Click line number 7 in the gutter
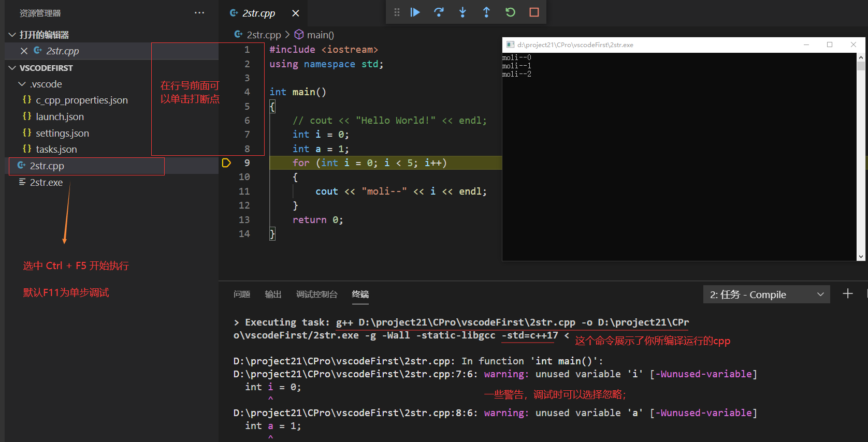Screen dimensions: 868x442 247,135
